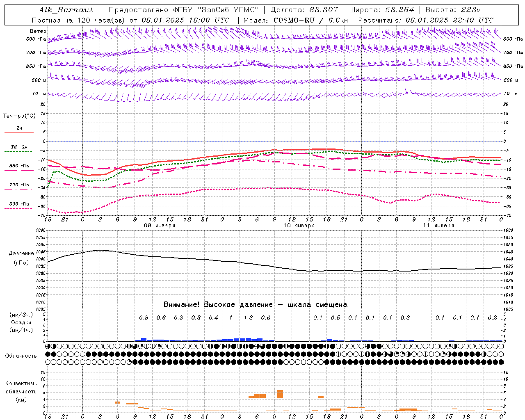Click the Рассчитано: 08.01.2025 22:40 UTC text
Viewport: 525px width, 420px height.
coord(426,20)
